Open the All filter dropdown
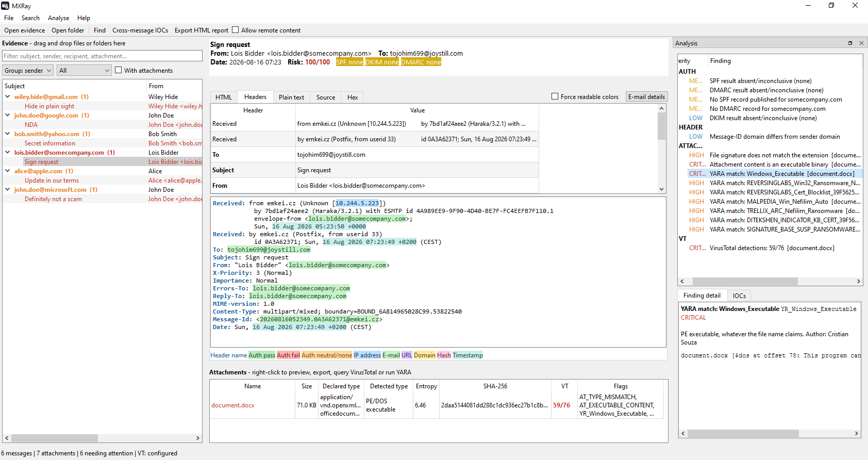The width and height of the screenshot is (868, 460). [85, 71]
